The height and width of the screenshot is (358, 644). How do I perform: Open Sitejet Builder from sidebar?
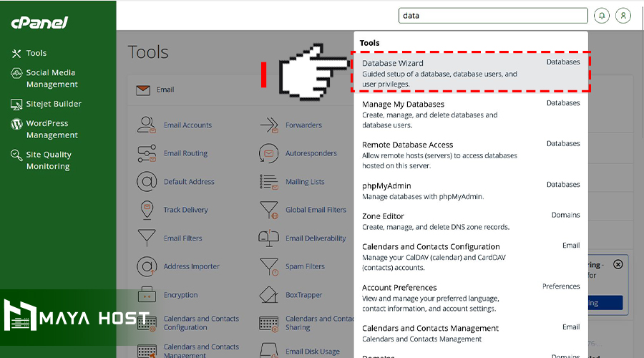coord(53,104)
